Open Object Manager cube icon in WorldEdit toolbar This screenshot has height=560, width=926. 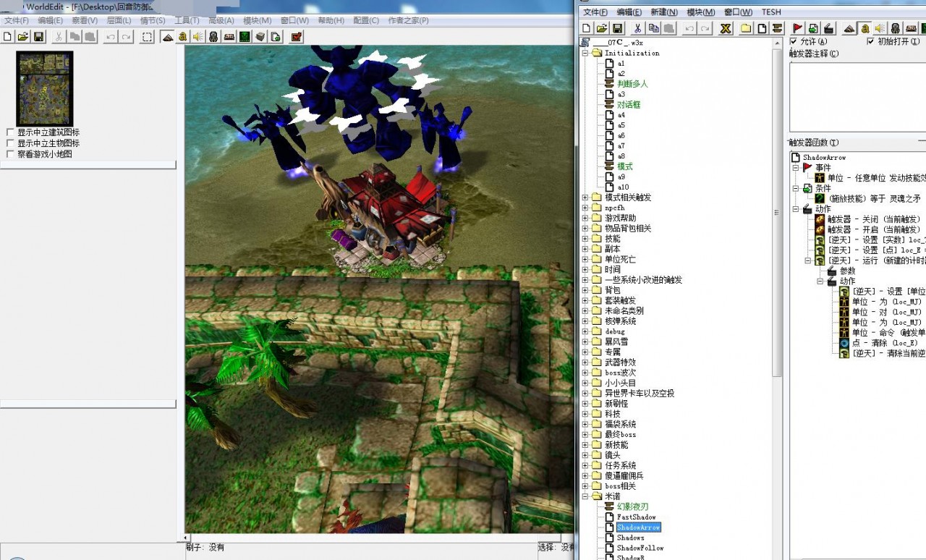point(260,36)
